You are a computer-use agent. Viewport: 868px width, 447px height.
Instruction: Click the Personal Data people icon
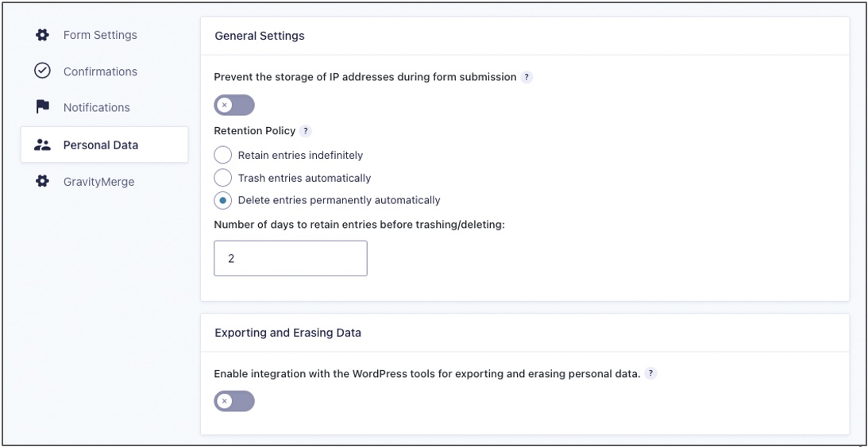pos(42,145)
